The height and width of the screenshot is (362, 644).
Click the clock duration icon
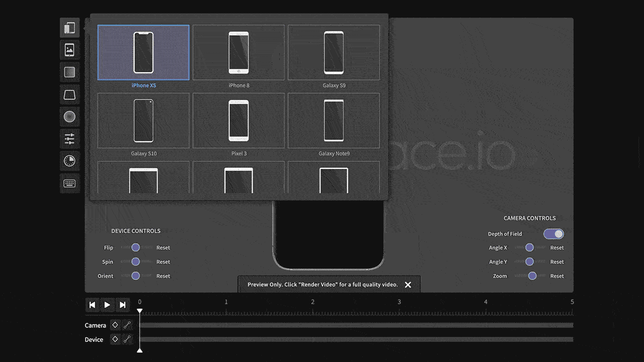(x=69, y=161)
